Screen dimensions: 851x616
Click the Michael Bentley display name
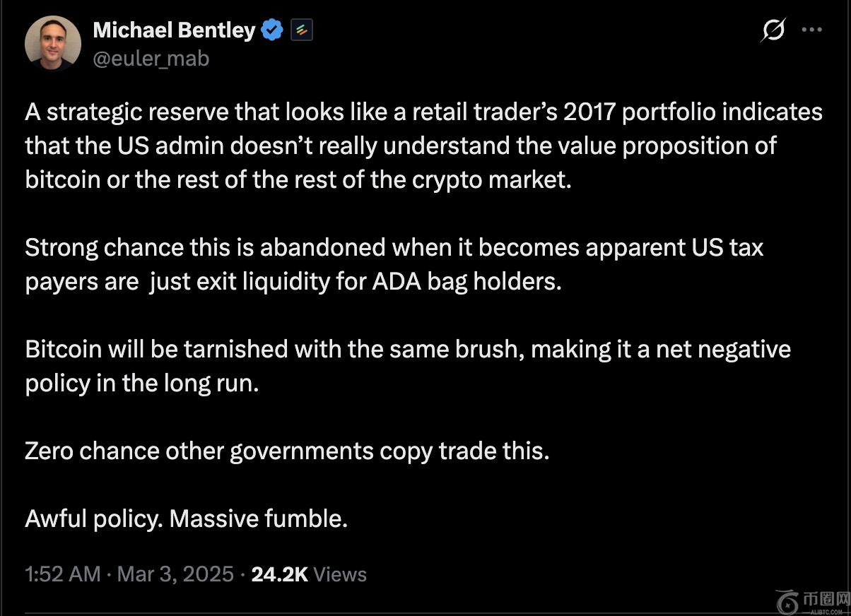174,30
